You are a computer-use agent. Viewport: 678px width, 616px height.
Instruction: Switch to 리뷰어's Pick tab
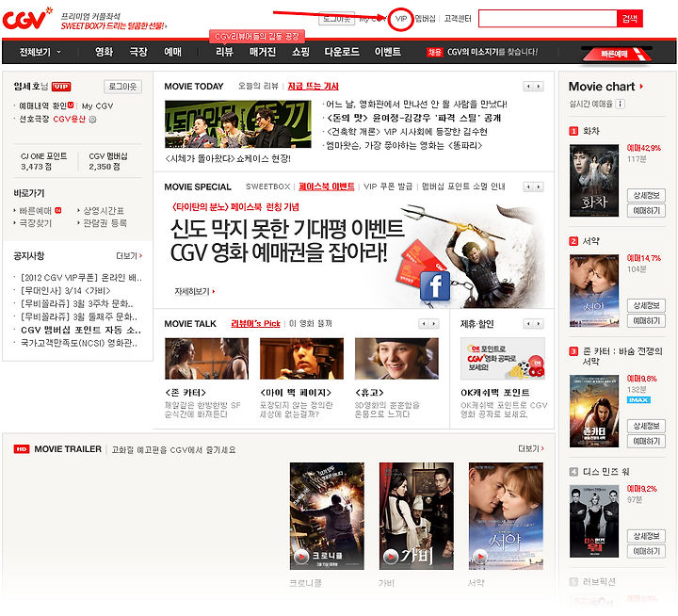pos(255,324)
